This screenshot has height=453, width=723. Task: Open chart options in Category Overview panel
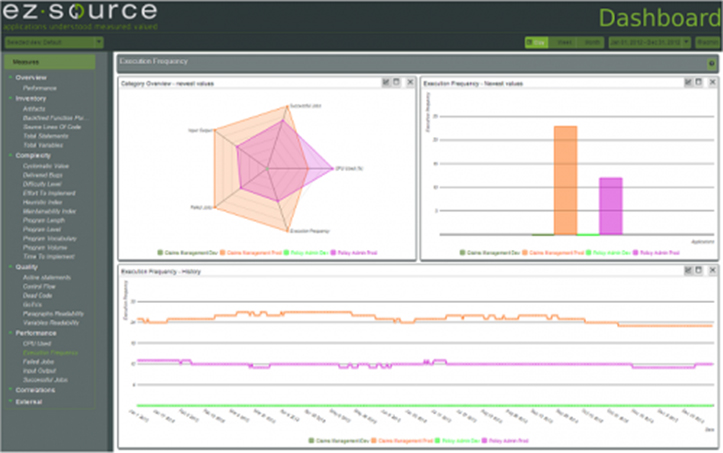[386, 82]
